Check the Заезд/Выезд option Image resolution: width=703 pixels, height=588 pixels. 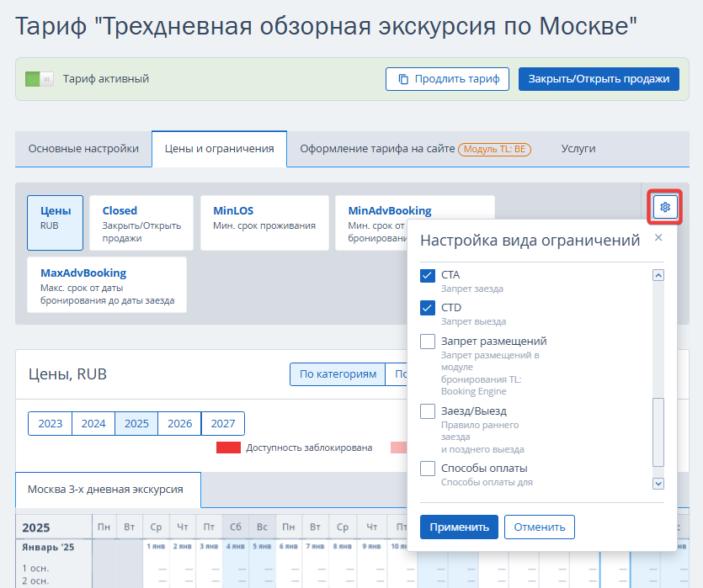point(427,411)
